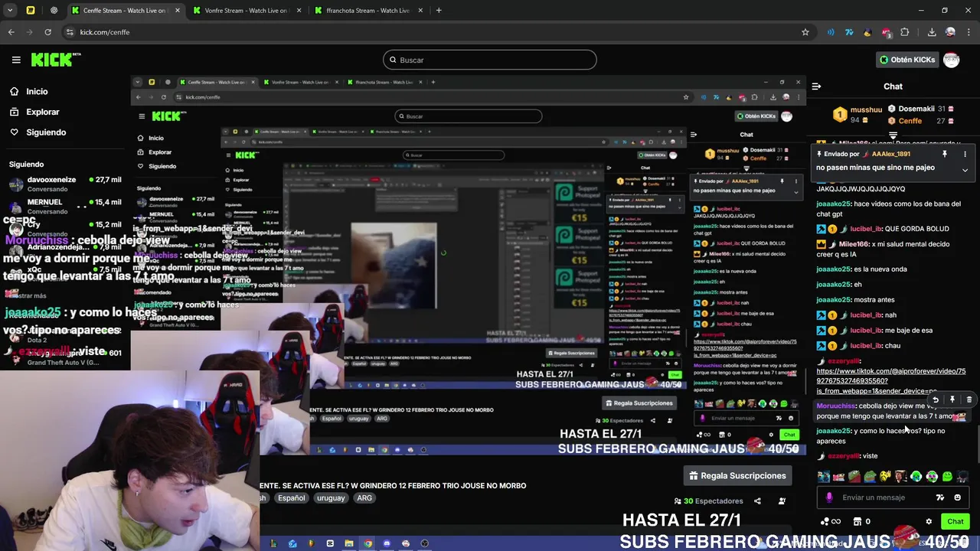Open Explorar in the Kick sidebar

(x=42, y=112)
